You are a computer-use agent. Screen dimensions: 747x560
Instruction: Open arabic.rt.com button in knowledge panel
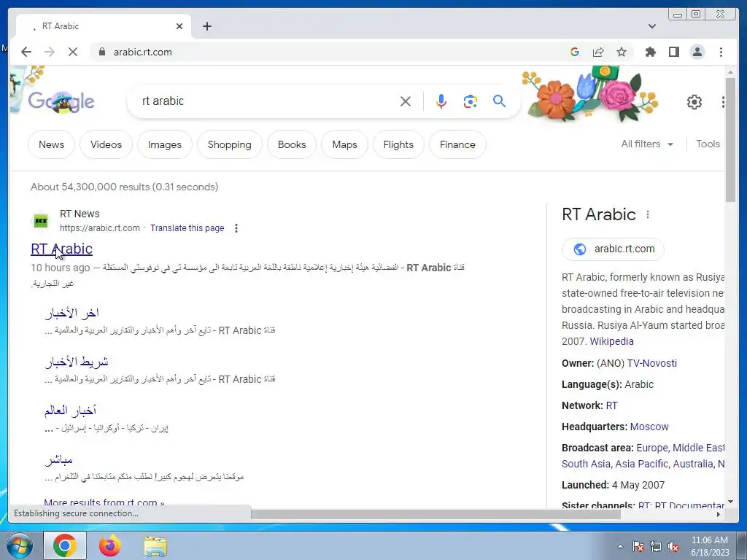pos(613,249)
